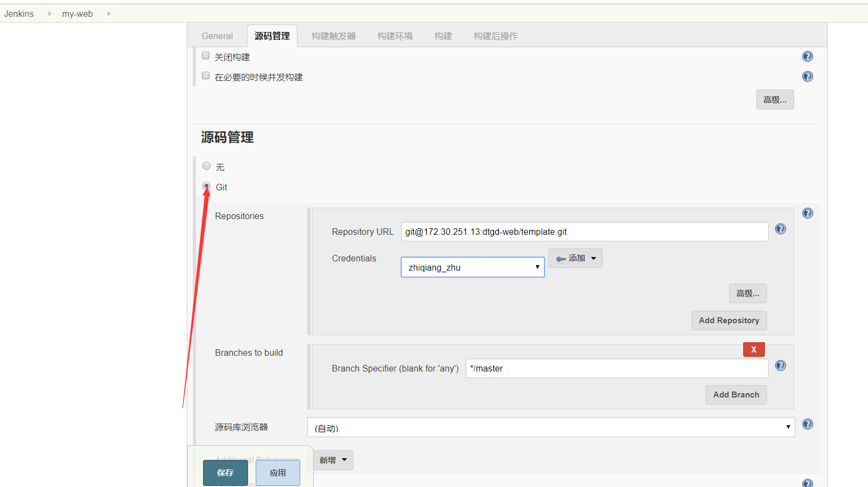Viewport: 868px width, 487px height.
Task: Switch to the 构建环境 tab
Action: (x=395, y=36)
